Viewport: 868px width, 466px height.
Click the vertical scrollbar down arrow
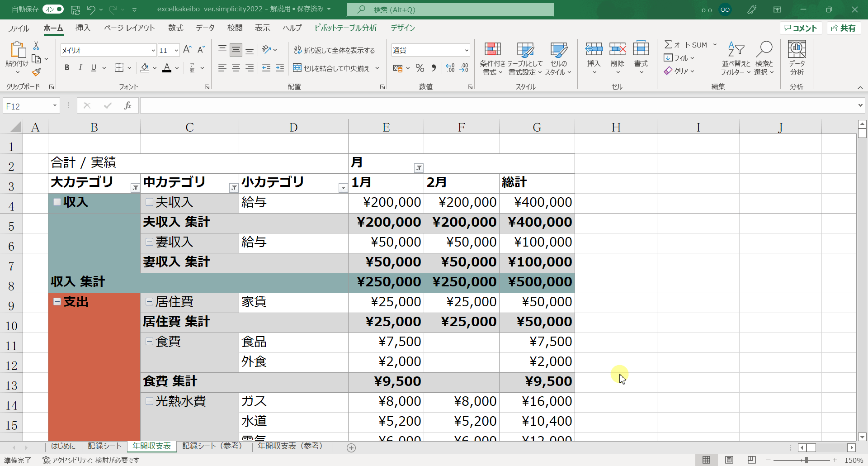tap(862, 437)
